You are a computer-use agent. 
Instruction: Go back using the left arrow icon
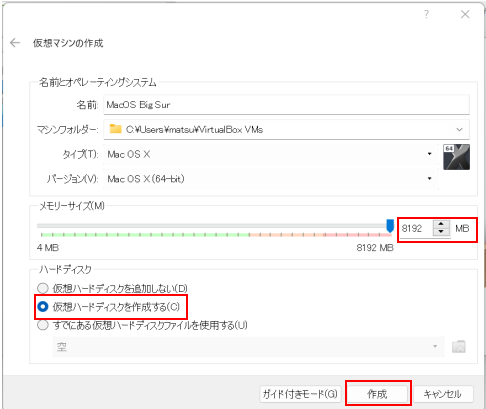point(15,43)
